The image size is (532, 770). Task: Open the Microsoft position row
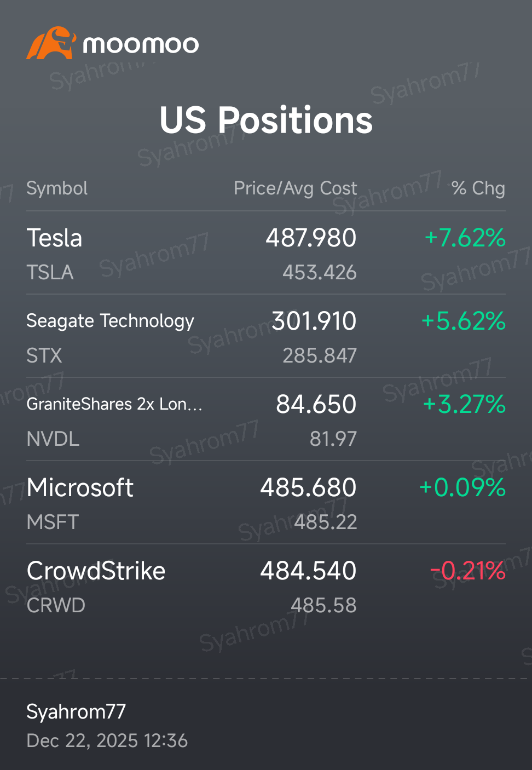point(266,503)
